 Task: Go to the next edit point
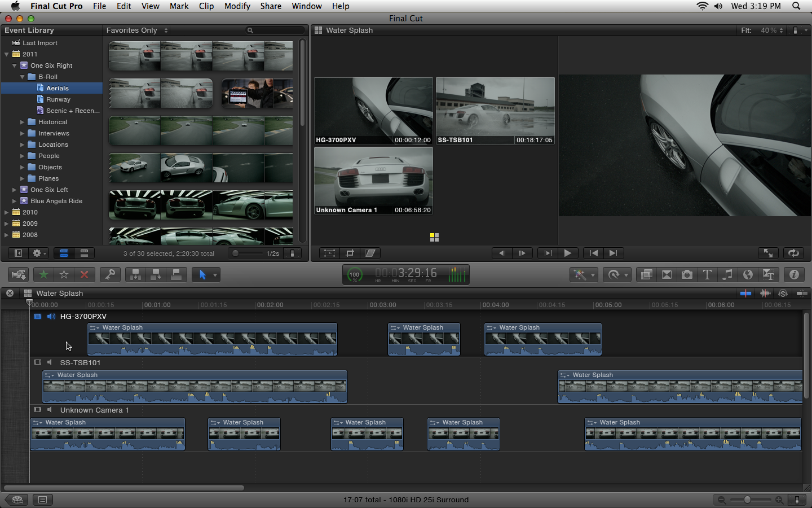(614, 253)
